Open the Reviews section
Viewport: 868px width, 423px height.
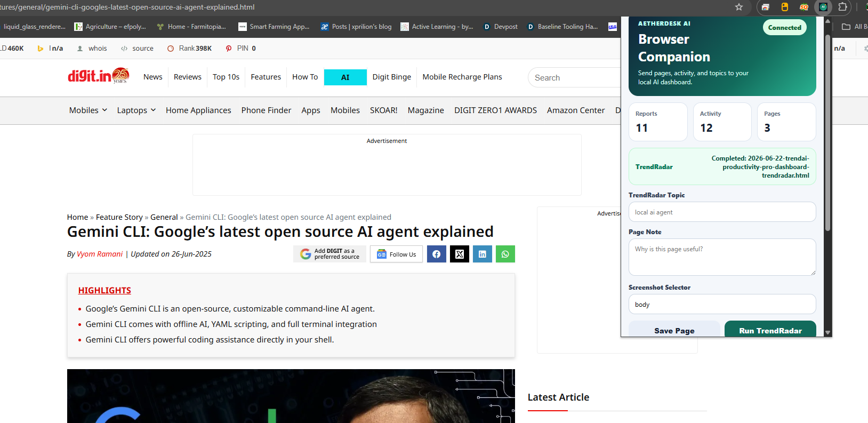click(x=188, y=77)
